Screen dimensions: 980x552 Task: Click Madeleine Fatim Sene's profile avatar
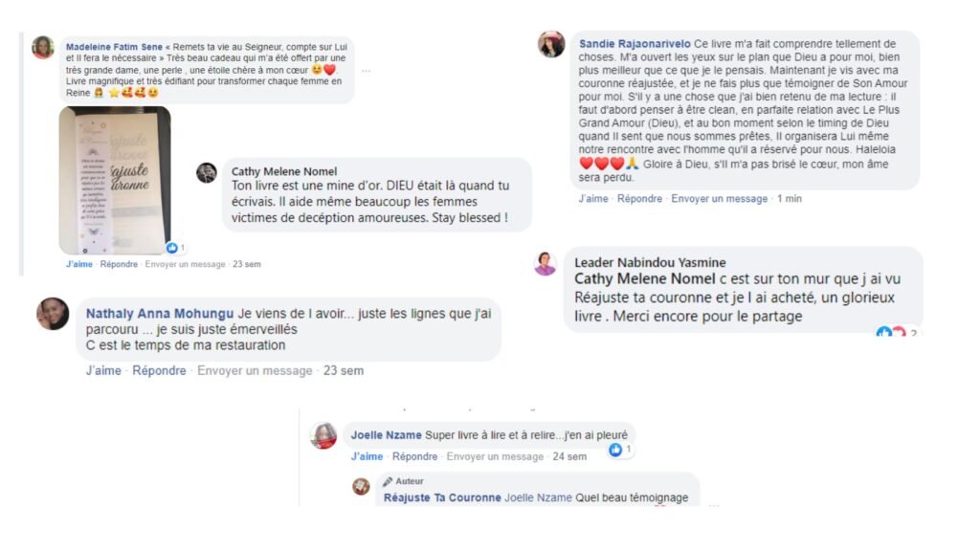[x=43, y=48]
